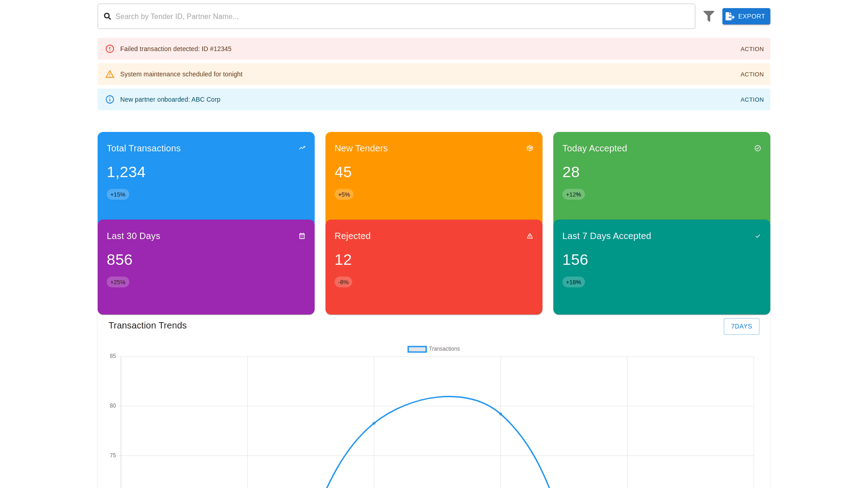Click the checkmark icon on Last 7 Days Accepted card
868x488 pixels.
point(758,236)
